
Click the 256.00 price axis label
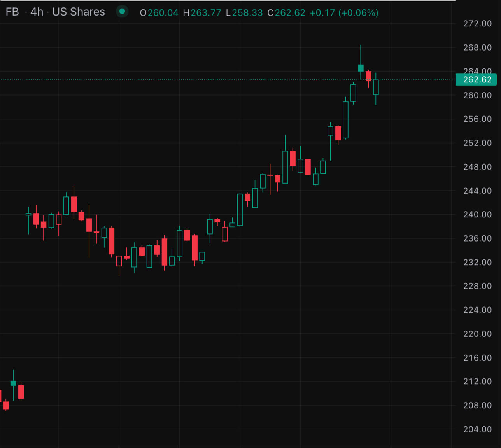(x=477, y=119)
